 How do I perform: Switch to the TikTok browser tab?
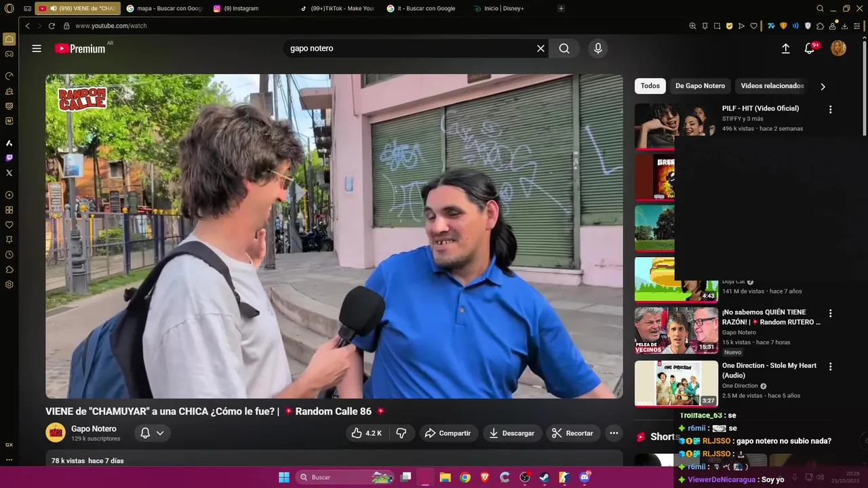coord(337,8)
